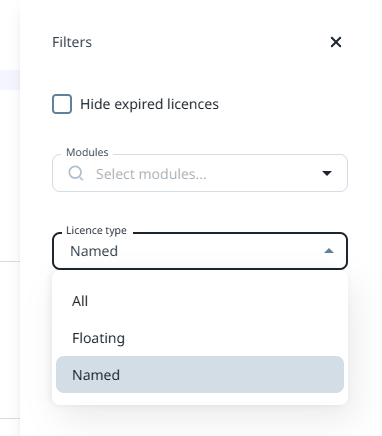Choose All in the licence type list
The width and height of the screenshot is (382, 436).
(200, 301)
